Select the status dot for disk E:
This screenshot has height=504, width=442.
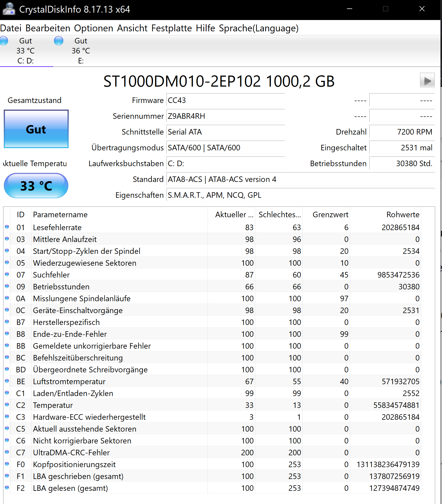pyautogui.click(x=58, y=41)
